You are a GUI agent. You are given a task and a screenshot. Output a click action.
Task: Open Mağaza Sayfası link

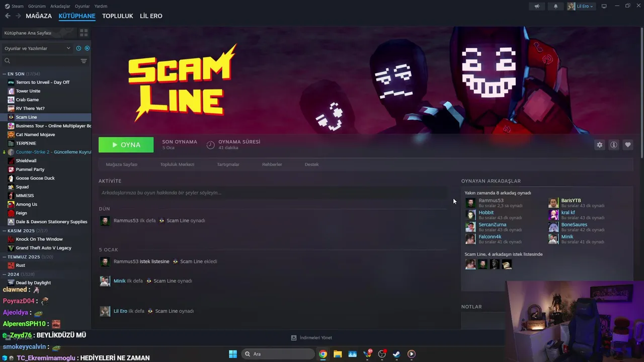(121, 164)
